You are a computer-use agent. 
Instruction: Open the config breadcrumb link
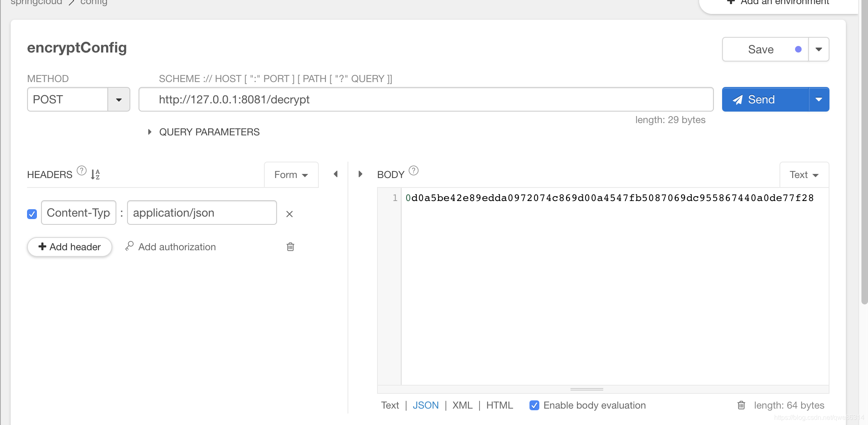94,2
